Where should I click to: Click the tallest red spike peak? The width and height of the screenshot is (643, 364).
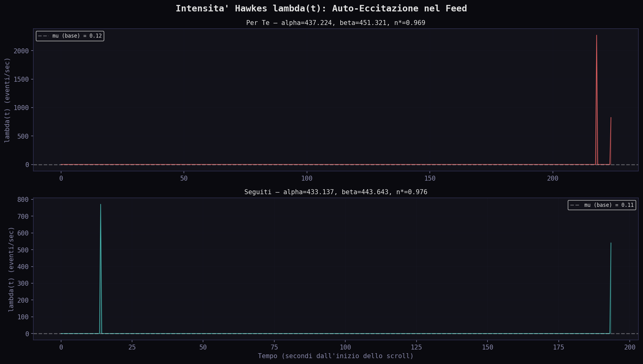pyautogui.click(x=596, y=36)
